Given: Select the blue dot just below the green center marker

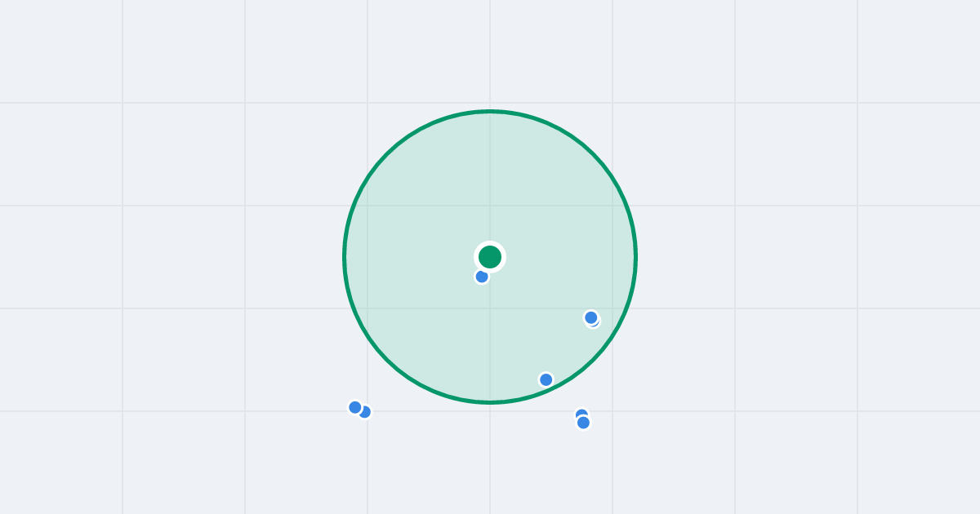Looking at the screenshot, I should click(x=482, y=277).
